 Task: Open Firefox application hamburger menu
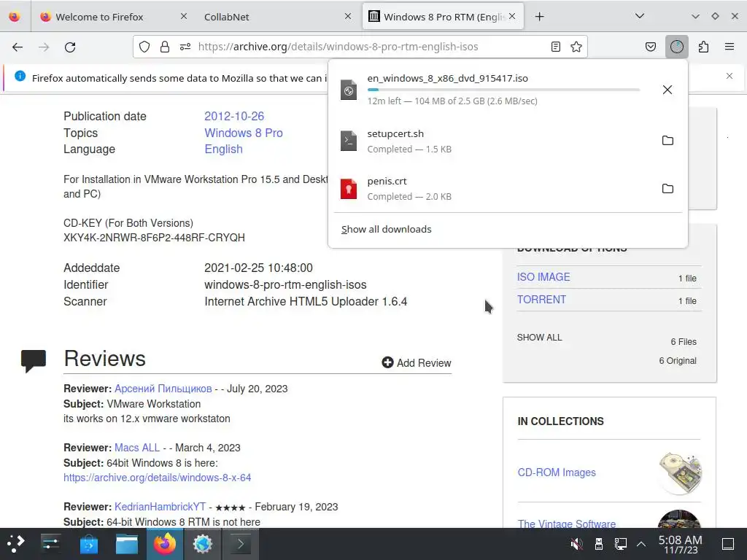pyautogui.click(x=729, y=47)
